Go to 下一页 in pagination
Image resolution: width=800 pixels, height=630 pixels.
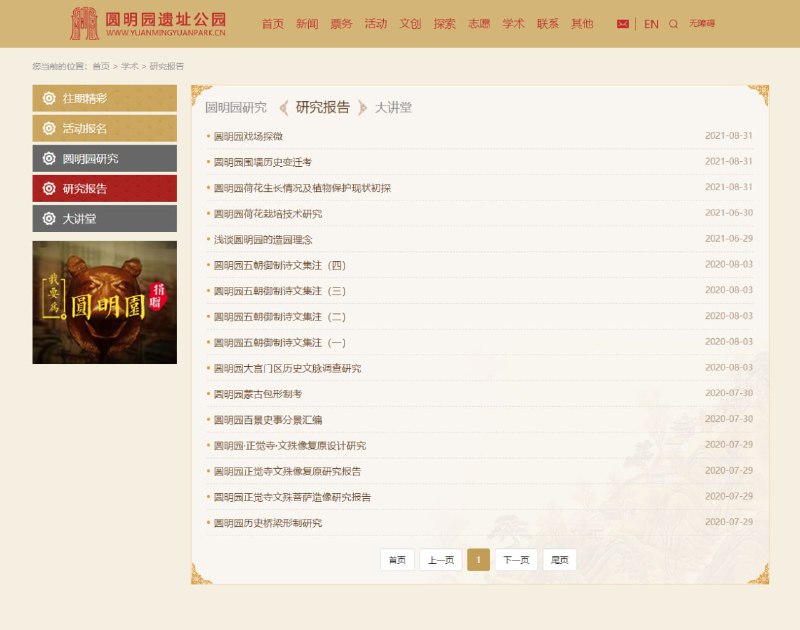pos(514,559)
